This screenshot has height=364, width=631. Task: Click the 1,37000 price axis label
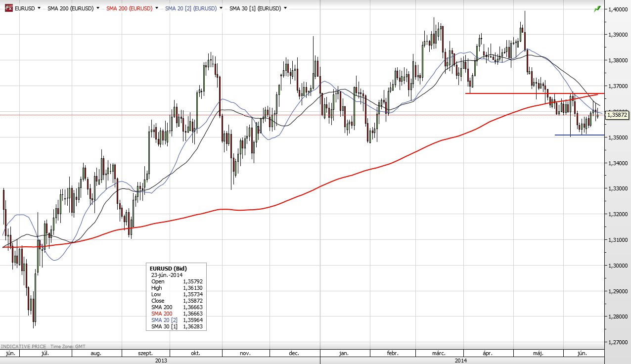coord(619,86)
